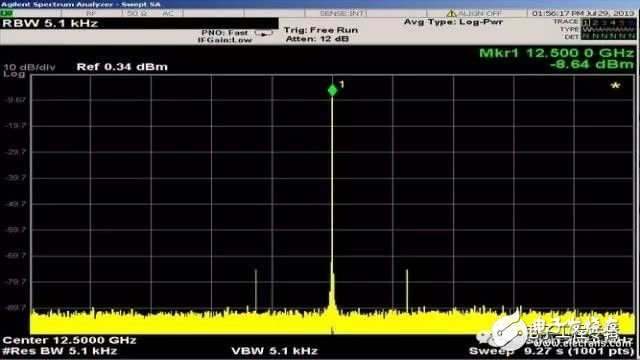The width and height of the screenshot is (640, 360).
Task: Open the IFGain:Low setting
Action: (224, 40)
